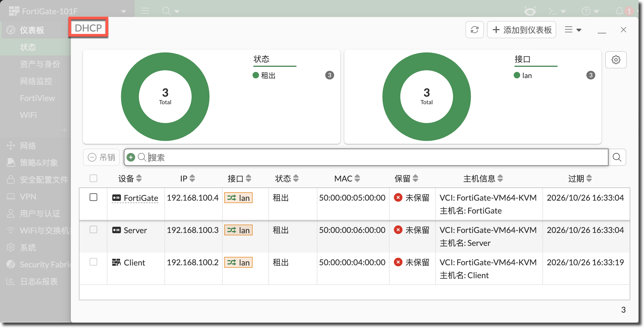Select 状态 dashboard item
This screenshot has height=328, width=644.
point(35,47)
